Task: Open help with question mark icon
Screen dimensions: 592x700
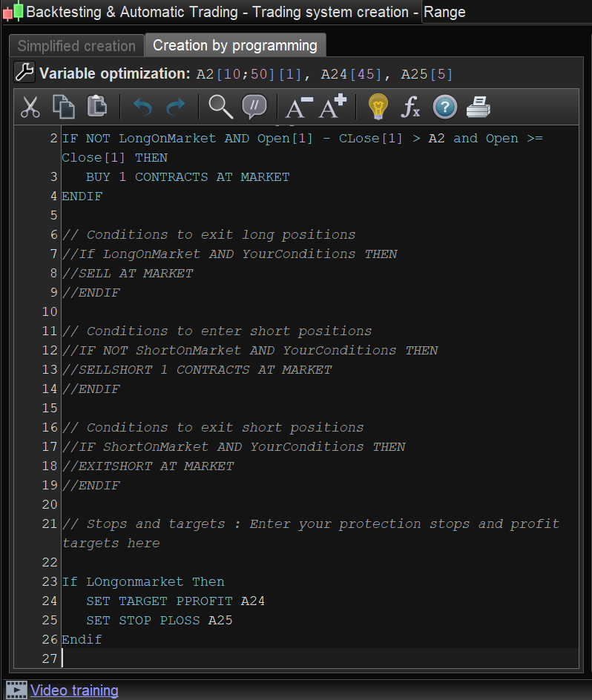Action: coord(444,108)
